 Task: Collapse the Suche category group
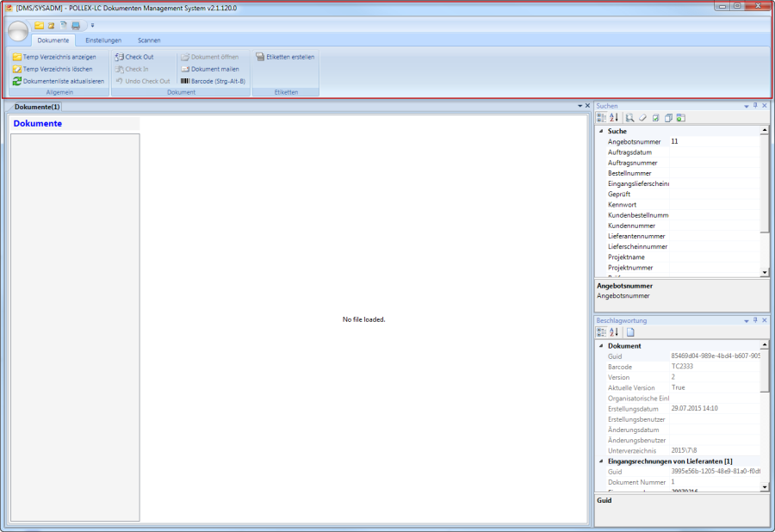pyautogui.click(x=600, y=131)
